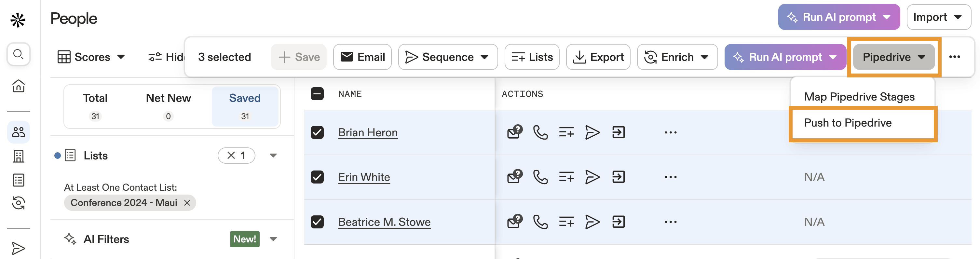Click the search icon in sidebar
Image resolution: width=980 pixels, height=259 pixels.
click(x=18, y=54)
